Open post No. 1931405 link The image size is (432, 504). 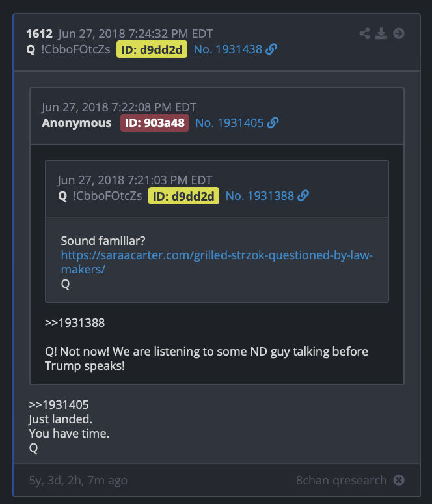pyautogui.click(x=229, y=123)
